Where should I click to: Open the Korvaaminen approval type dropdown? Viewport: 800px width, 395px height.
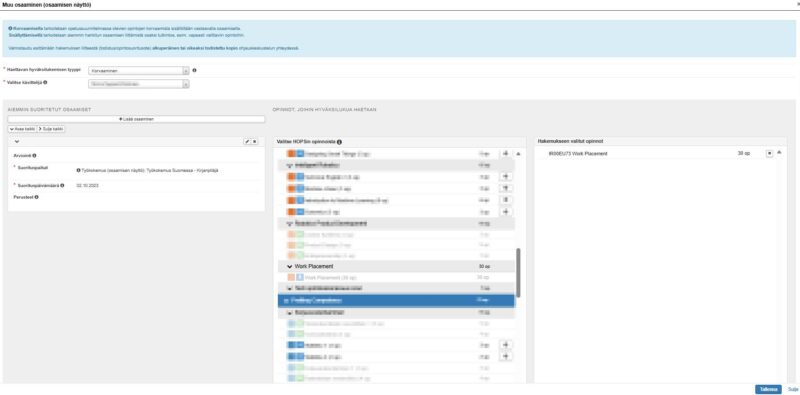pos(139,71)
